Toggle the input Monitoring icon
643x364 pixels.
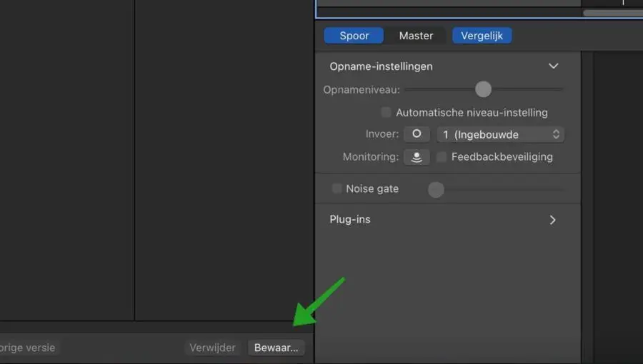417,157
